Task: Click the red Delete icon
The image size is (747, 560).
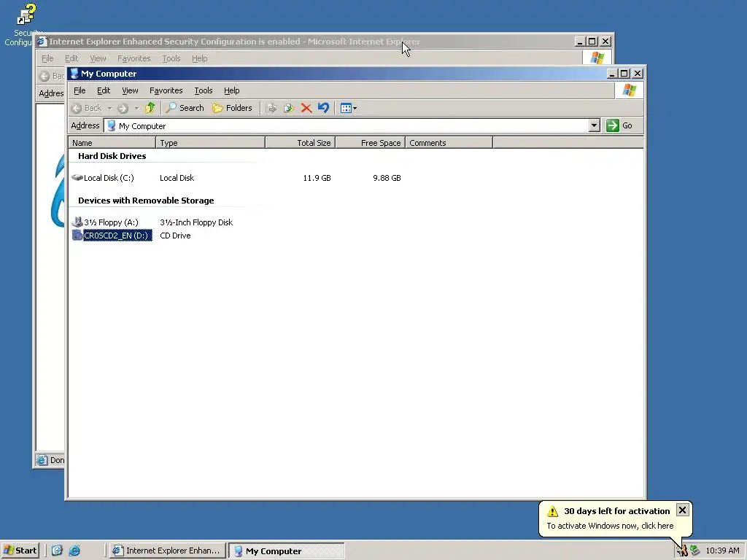Action: [x=306, y=108]
